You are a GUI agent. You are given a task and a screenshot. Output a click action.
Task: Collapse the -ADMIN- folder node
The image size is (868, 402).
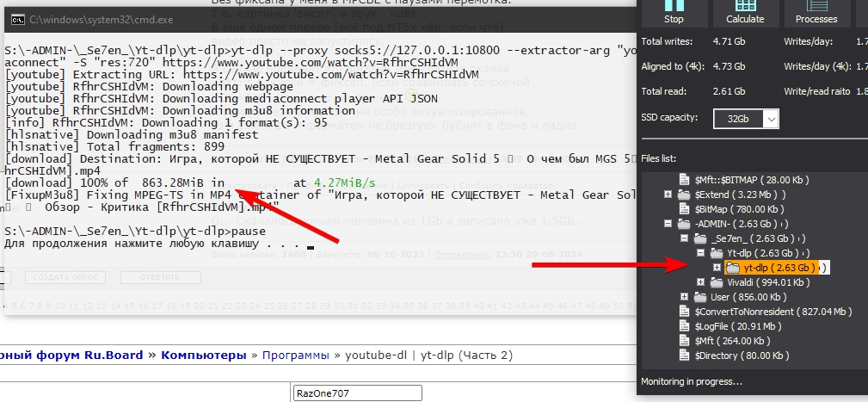coord(670,225)
